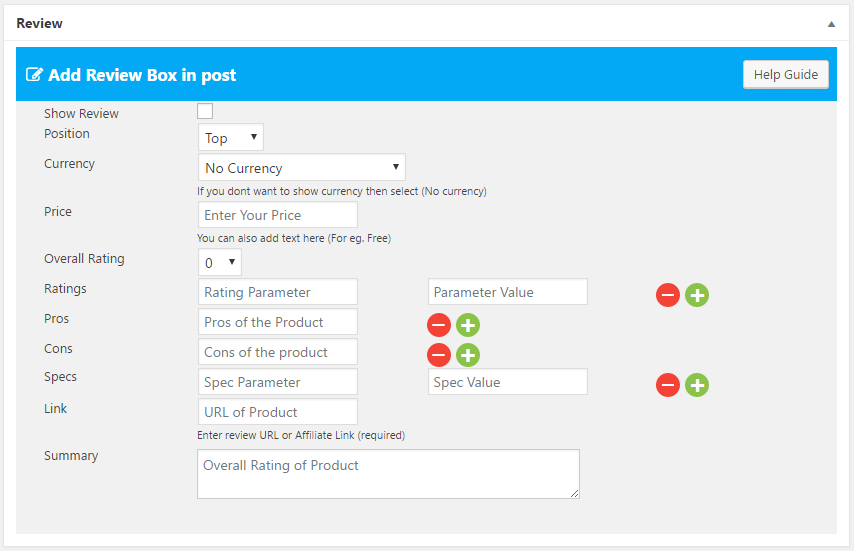The image size is (854, 551).
Task: Collapse the Review panel with the arrow
Action: click(831, 23)
